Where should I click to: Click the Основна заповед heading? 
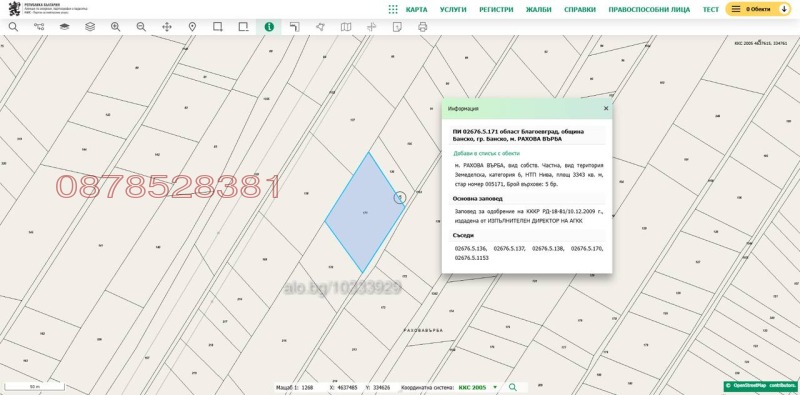(x=477, y=199)
